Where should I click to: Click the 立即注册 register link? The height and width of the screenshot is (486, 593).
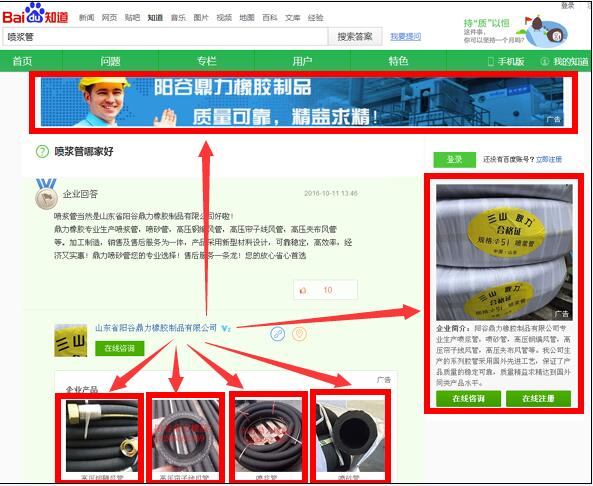coord(549,160)
